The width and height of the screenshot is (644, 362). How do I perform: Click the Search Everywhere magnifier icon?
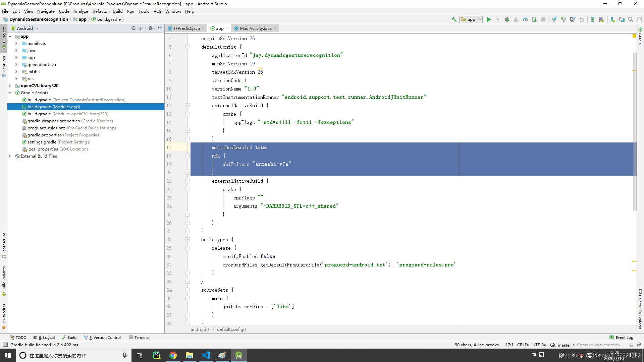click(631, 19)
